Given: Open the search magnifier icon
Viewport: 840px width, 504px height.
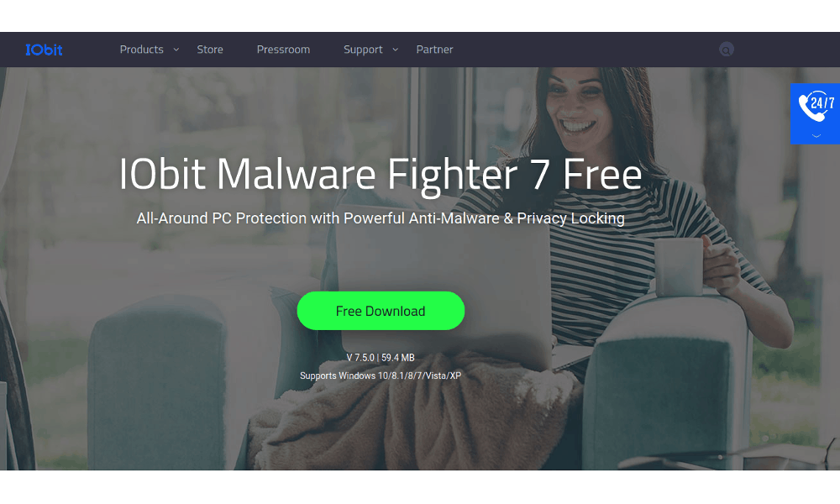Looking at the screenshot, I should 726,50.
